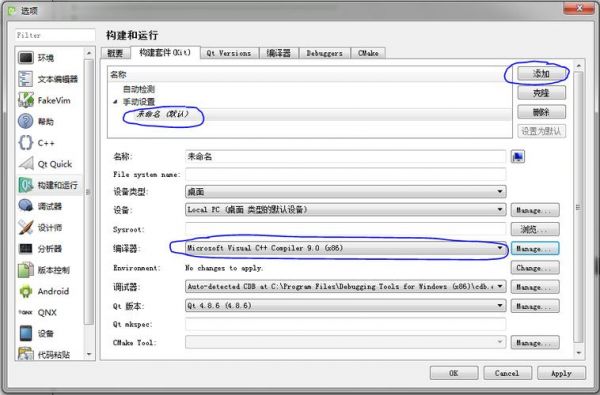Open the 编译器 tab
The height and width of the screenshot is (395, 600).
point(279,53)
